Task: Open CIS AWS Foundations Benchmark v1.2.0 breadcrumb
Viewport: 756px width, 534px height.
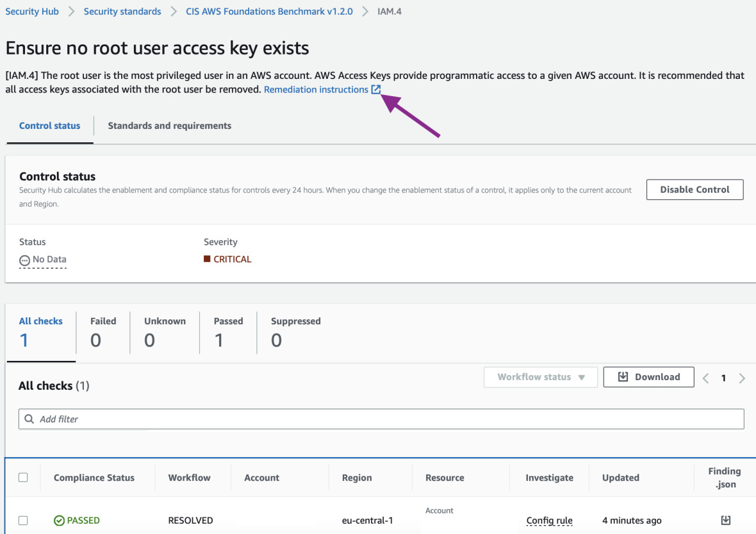Action: pyautogui.click(x=269, y=12)
